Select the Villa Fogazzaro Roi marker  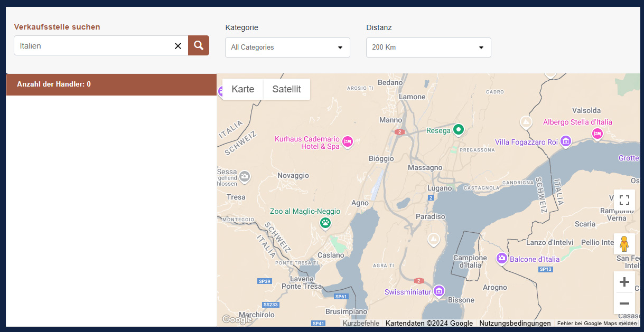click(x=566, y=141)
